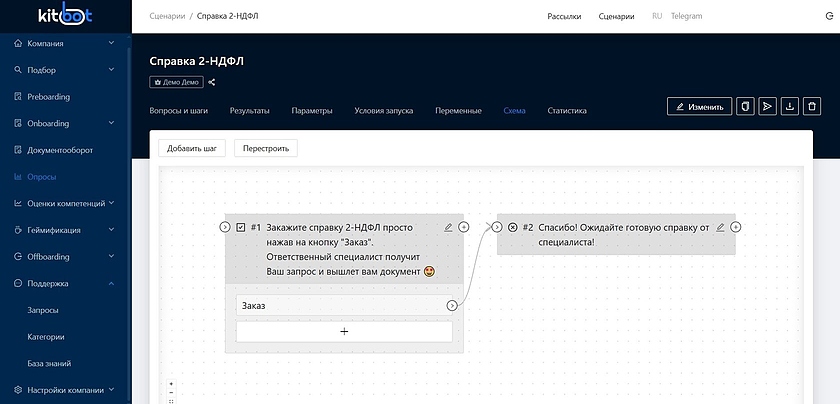Click the plus circle on step #1

tap(464, 228)
